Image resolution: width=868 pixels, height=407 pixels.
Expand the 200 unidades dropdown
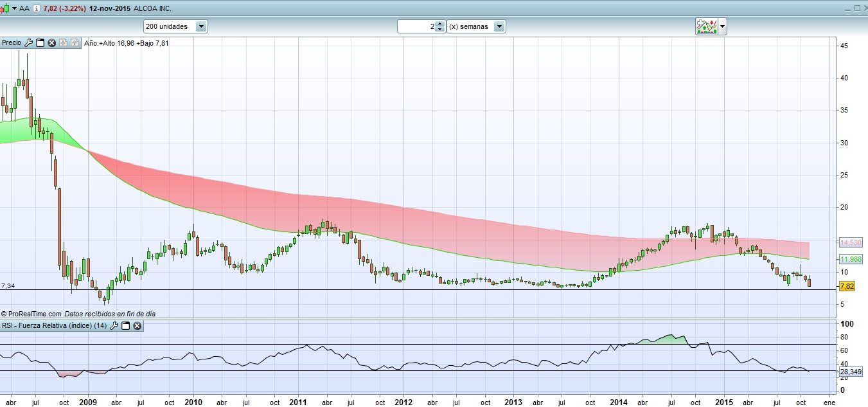(x=201, y=26)
